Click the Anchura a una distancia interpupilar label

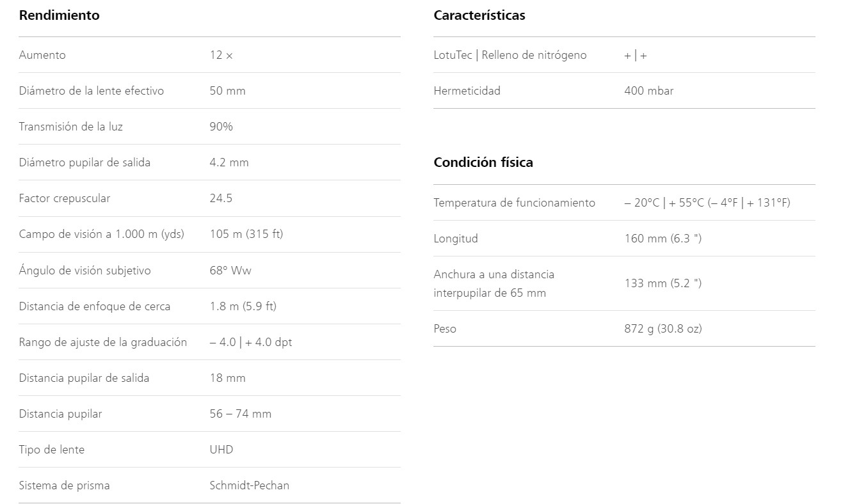[x=494, y=283]
